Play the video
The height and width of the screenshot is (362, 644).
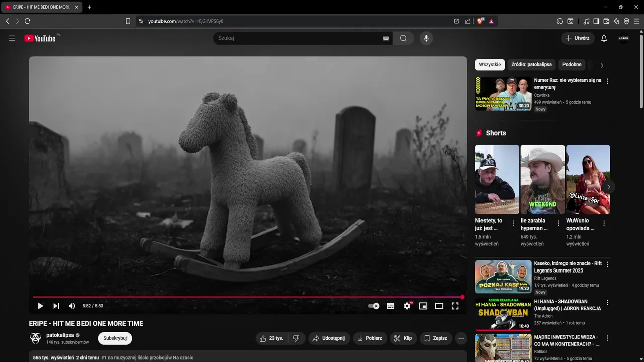(x=40, y=306)
